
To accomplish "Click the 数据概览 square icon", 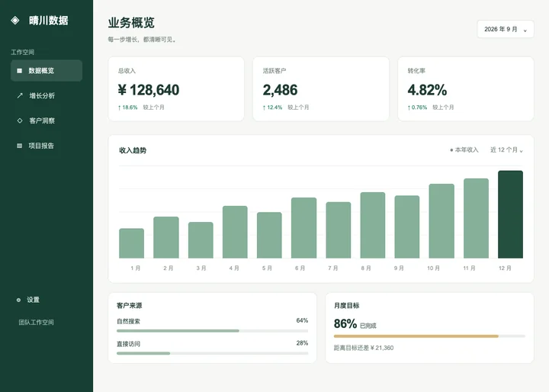I will (20, 71).
